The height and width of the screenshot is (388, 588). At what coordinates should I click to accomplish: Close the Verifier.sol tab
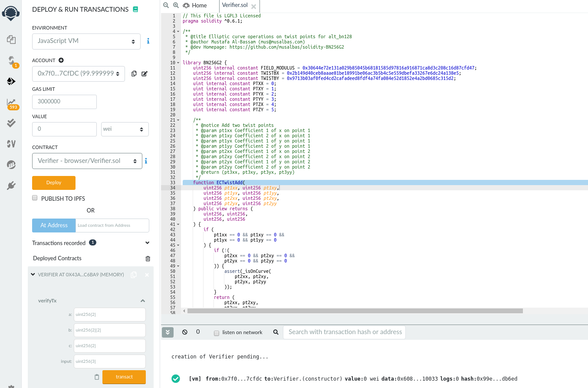coord(253,6)
